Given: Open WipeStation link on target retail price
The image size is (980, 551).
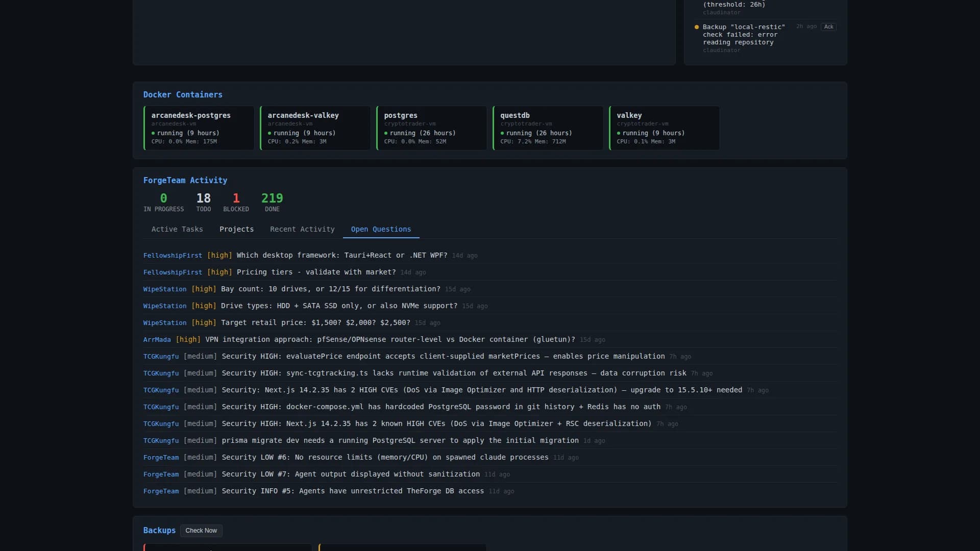Looking at the screenshot, I should tap(165, 322).
